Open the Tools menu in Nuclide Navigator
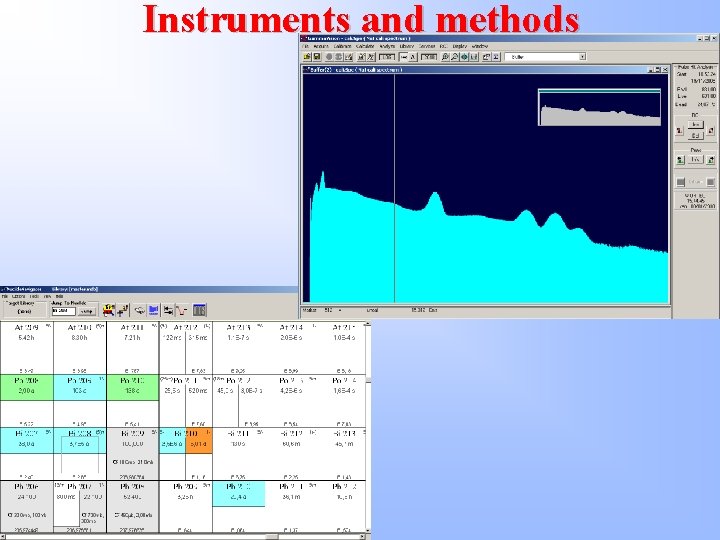720x540 pixels. (x=34, y=297)
